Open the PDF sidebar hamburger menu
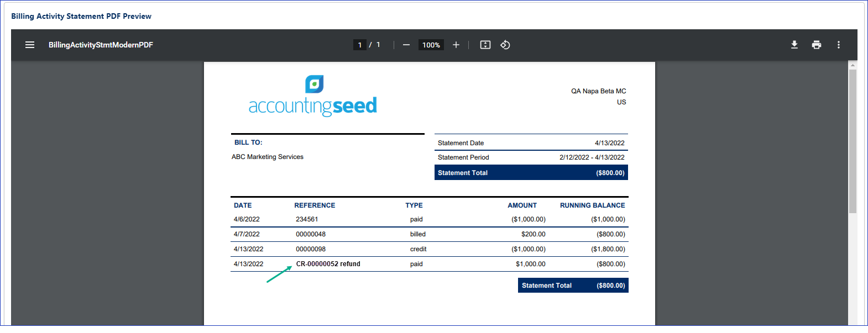 click(x=30, y=45)
